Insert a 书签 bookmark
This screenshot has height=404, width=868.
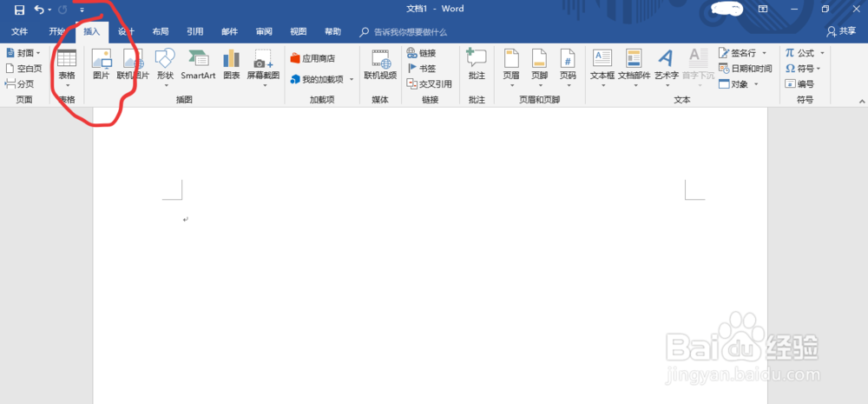coord(421,69)
